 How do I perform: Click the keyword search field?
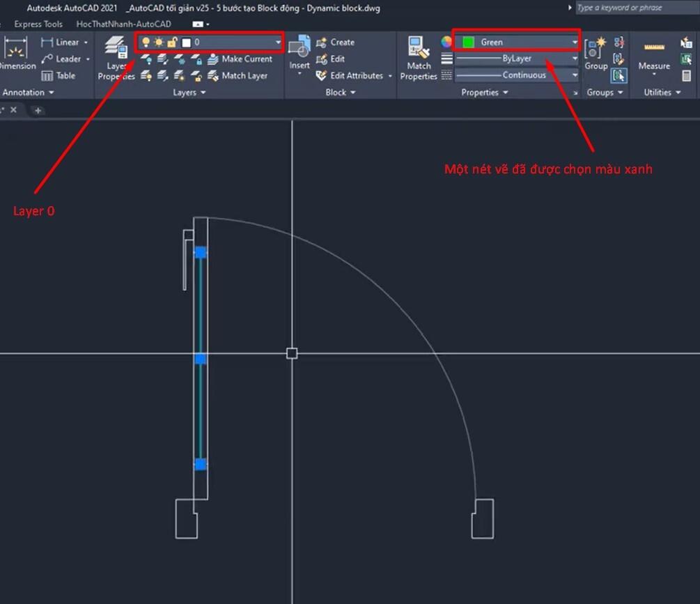click(634, 7)
